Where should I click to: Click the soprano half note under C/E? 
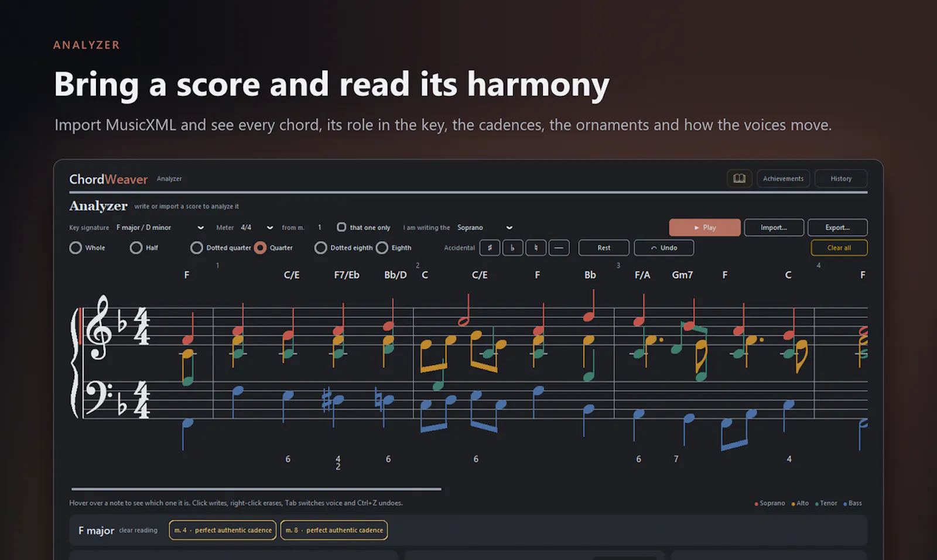click(464, 321)
